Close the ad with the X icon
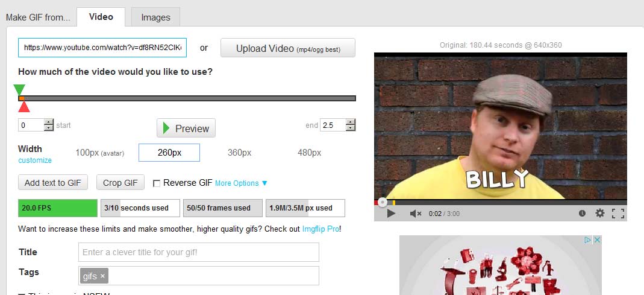Screen dimensions: 644x295 (x=597, y=240)
